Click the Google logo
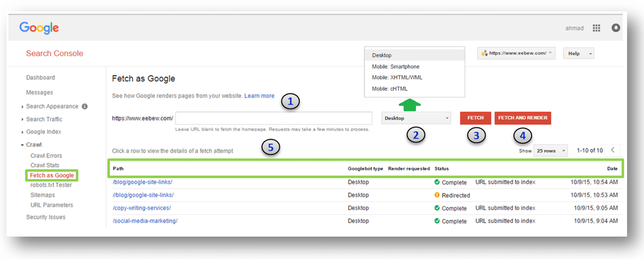644x259 pixels. coord(39,28)
